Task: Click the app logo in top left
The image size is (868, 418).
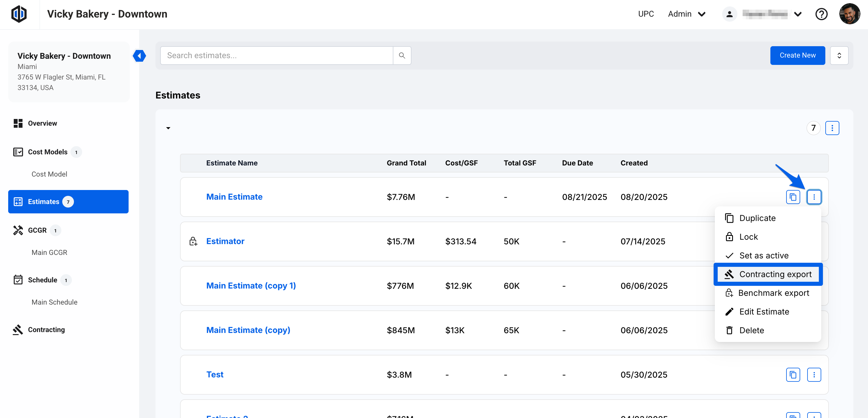Action: point(19,14)
